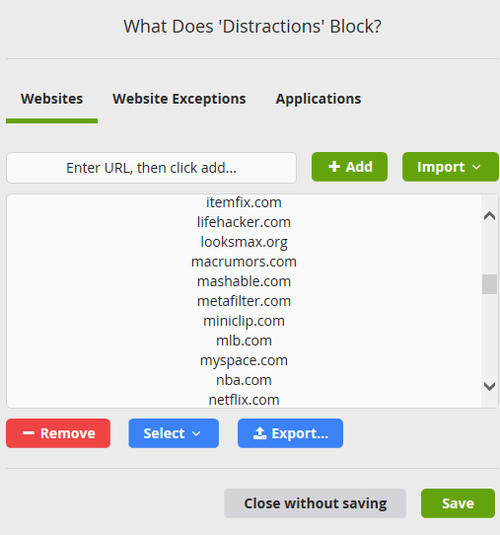Image resolution: width=500 pixels, height=535 pixels.
Task: Open the Import dropdown menu
Action: pos(450,167)
